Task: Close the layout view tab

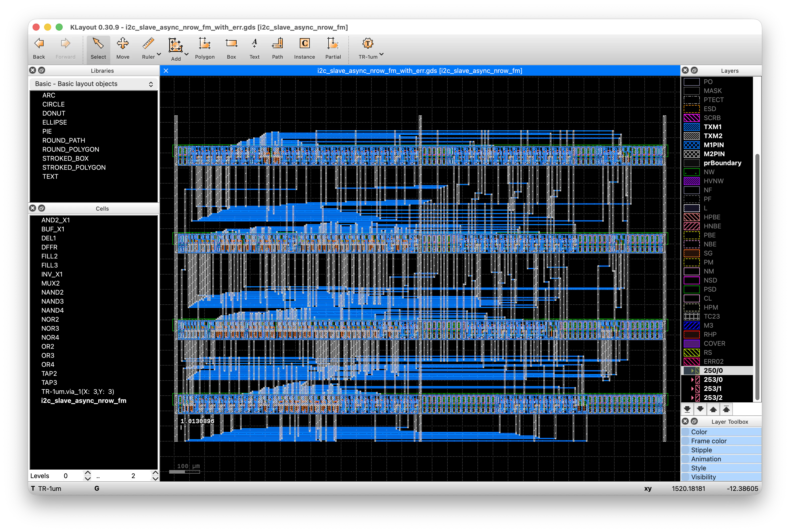Action: click(x=166, y=70)
